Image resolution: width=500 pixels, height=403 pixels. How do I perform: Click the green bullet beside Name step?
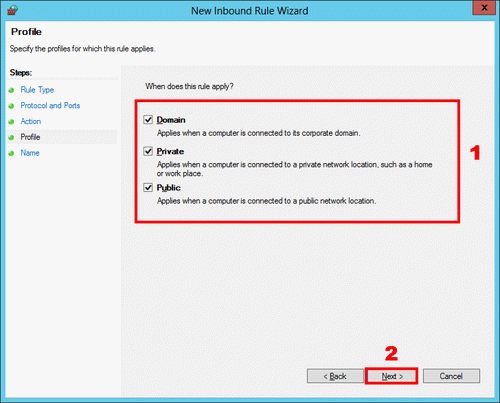tap(11, 153)
